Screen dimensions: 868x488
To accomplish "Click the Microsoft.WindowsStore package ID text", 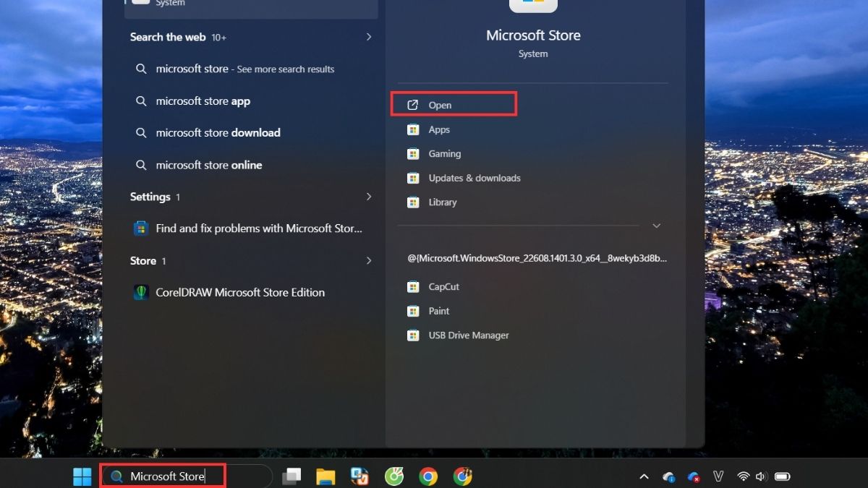I will [537, 258].
